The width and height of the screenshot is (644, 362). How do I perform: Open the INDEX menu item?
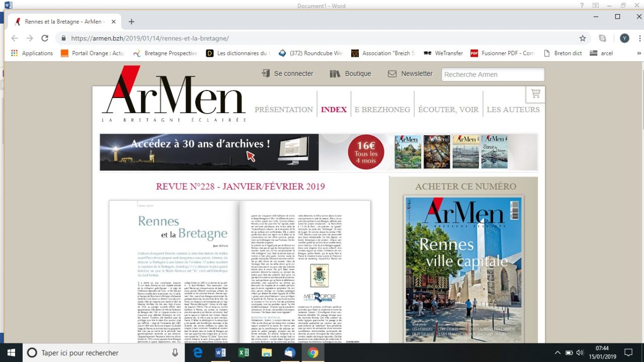pos(334,110)
